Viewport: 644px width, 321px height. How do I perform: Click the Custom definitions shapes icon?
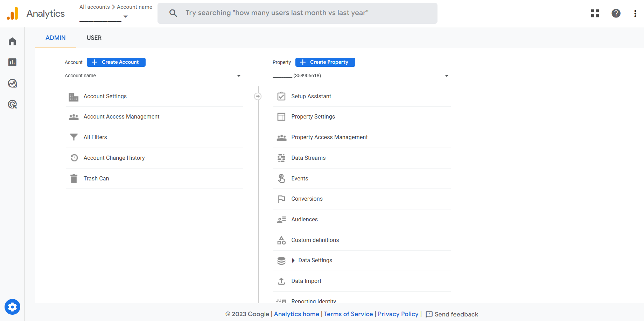pos(281,240)
